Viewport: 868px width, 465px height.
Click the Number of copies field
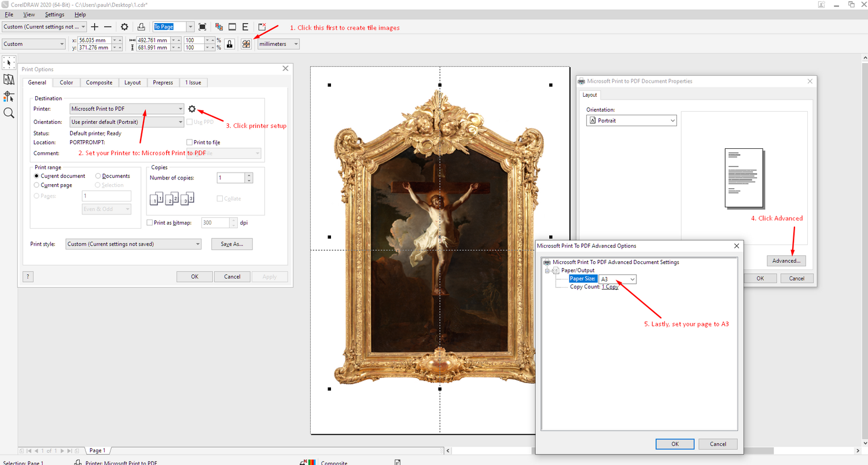[231, 178]
